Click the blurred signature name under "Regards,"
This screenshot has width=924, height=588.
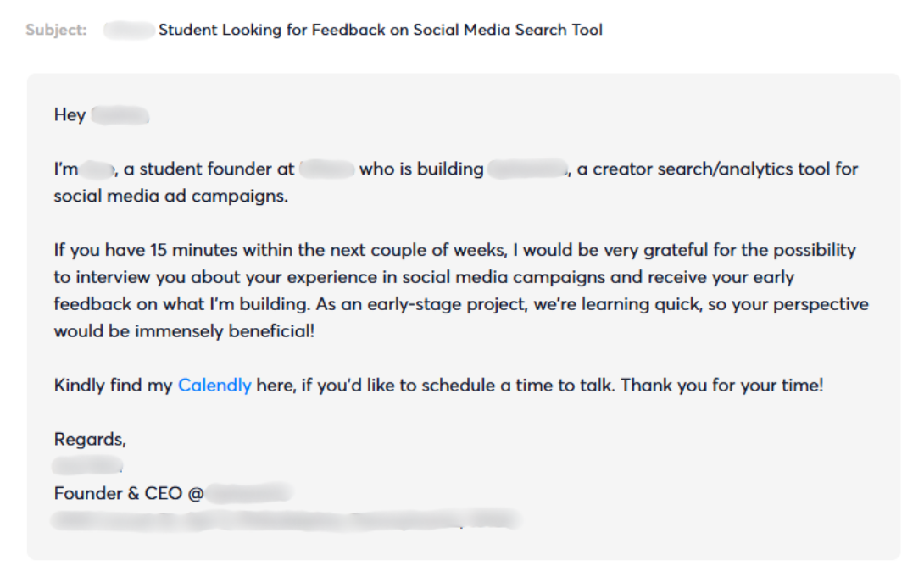(x=87, y=466)
